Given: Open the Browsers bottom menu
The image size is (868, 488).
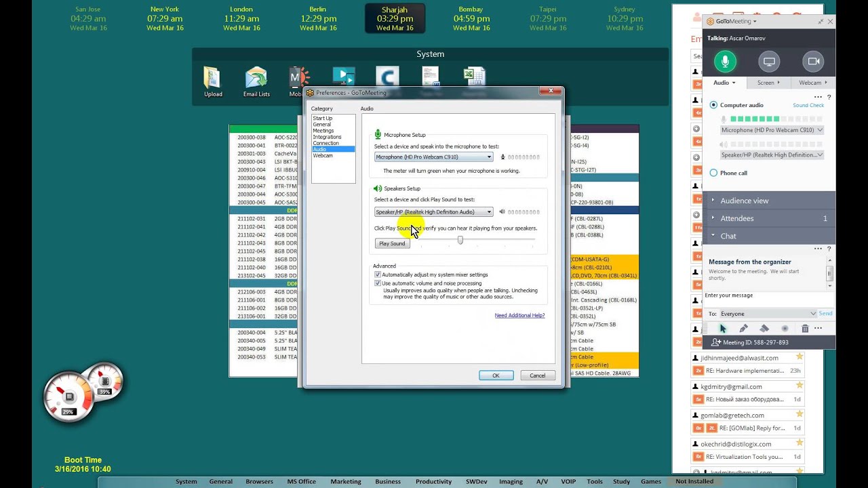Looking at the screenshot, I should pos(260,482).
